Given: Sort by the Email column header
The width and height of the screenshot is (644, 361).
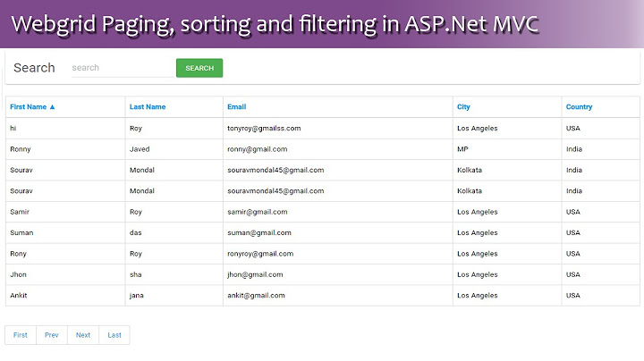Looking at the screenshot, I should point(237,107).
